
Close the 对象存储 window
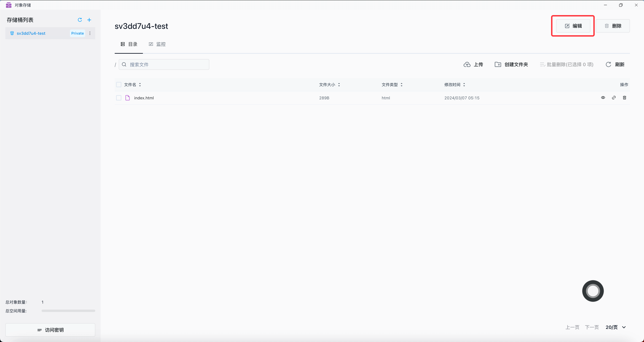(x=636, y=5)
